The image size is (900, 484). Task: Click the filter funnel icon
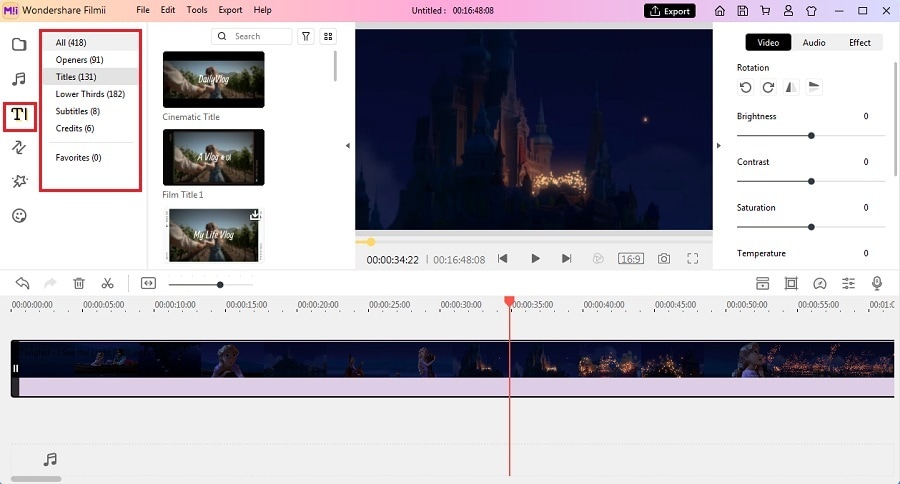(306, 36)
